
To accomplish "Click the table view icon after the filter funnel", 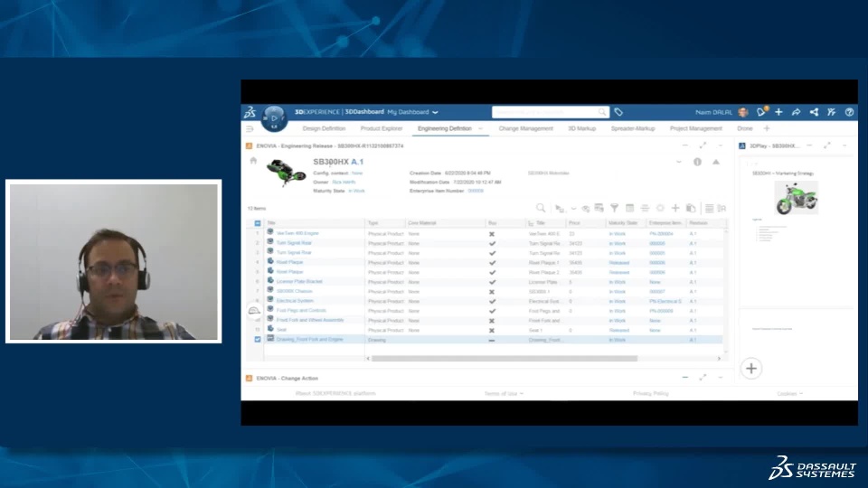I will click(x=630, y=208).
